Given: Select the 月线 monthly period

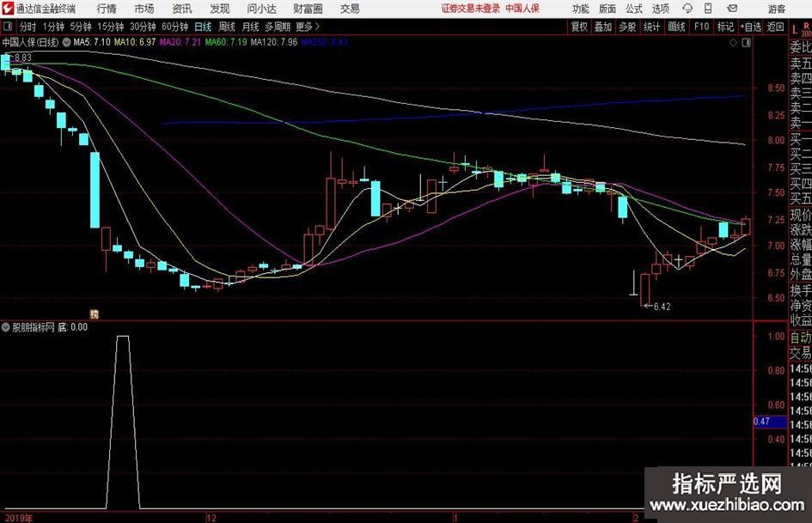Looking at the screenshot, I should pos(251,27).
